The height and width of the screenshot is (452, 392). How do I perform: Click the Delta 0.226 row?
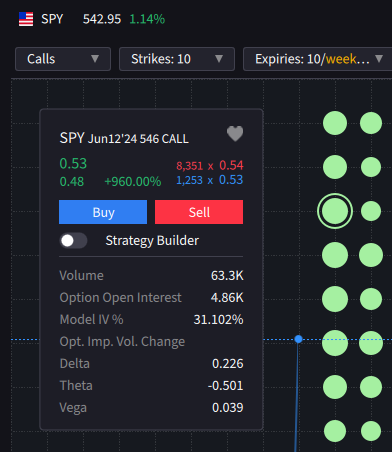[151, 363]
